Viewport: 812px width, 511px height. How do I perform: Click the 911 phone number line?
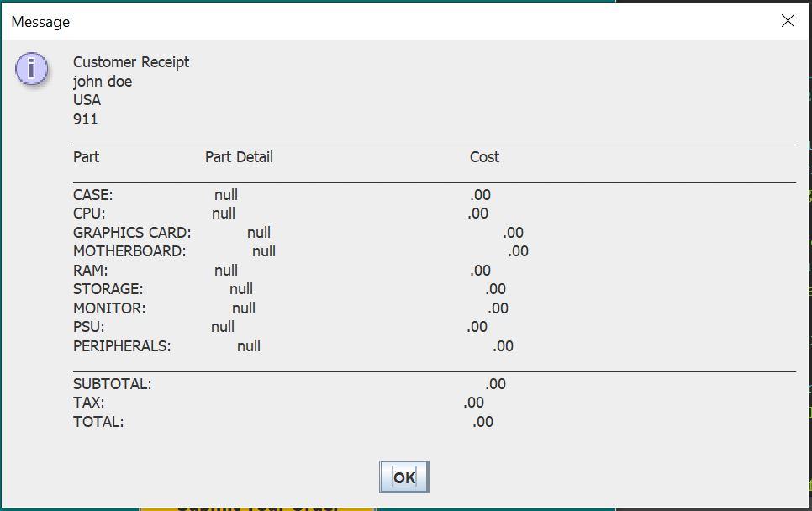pyautogui.click(x=83, y=119)
